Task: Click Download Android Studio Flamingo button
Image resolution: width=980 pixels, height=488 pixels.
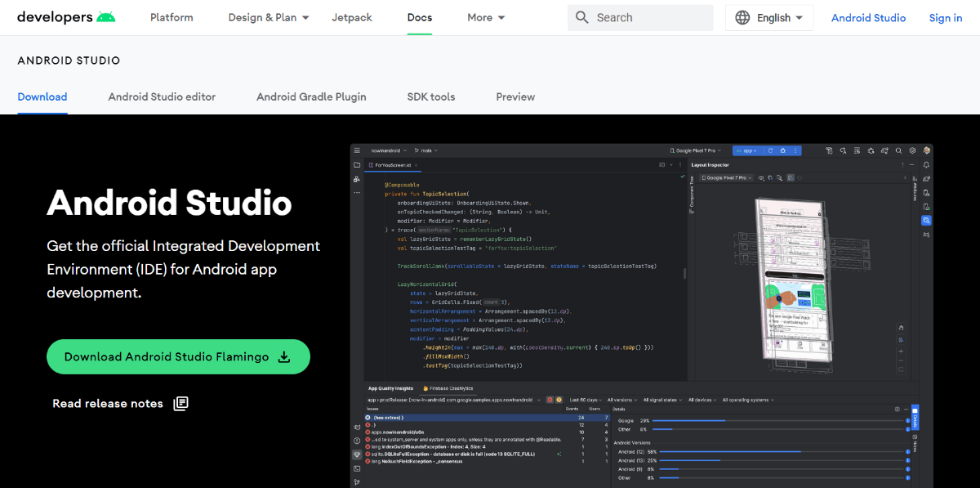Action: tap(178, 356)
